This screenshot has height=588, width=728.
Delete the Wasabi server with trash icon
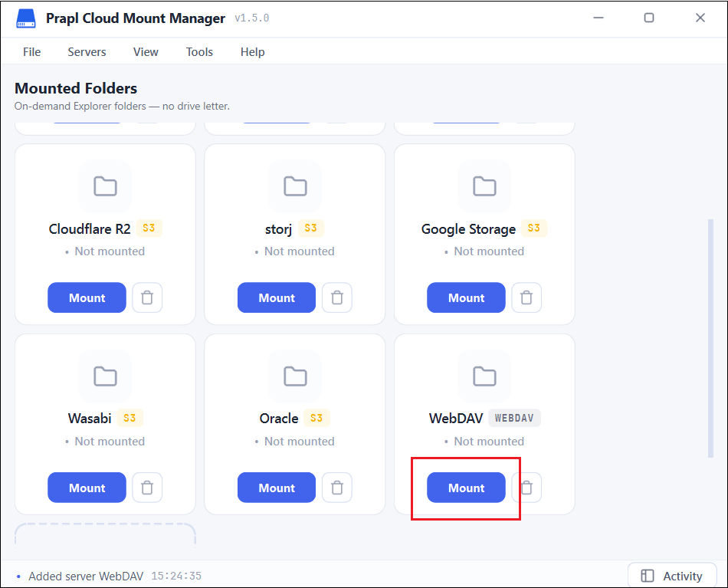[147, 488]
